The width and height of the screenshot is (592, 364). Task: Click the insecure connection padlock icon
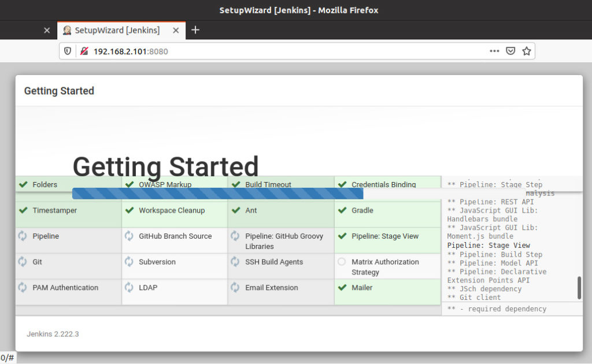tap(84, 51)
